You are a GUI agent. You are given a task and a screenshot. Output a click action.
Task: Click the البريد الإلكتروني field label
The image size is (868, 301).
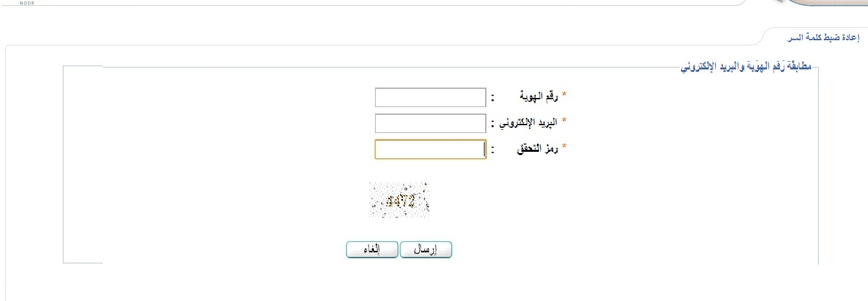530,122
